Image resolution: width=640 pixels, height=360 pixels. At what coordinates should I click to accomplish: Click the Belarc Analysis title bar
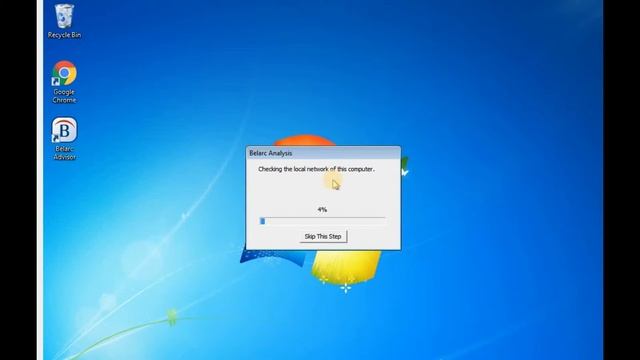[323, 153]
